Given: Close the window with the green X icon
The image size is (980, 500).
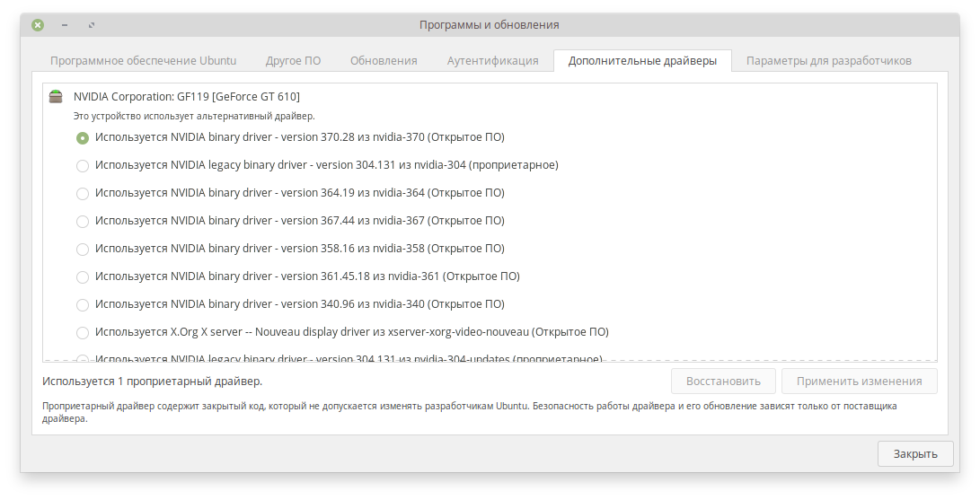Looking at the screenshot, I should pyautogui.click(x=38, y=25).
